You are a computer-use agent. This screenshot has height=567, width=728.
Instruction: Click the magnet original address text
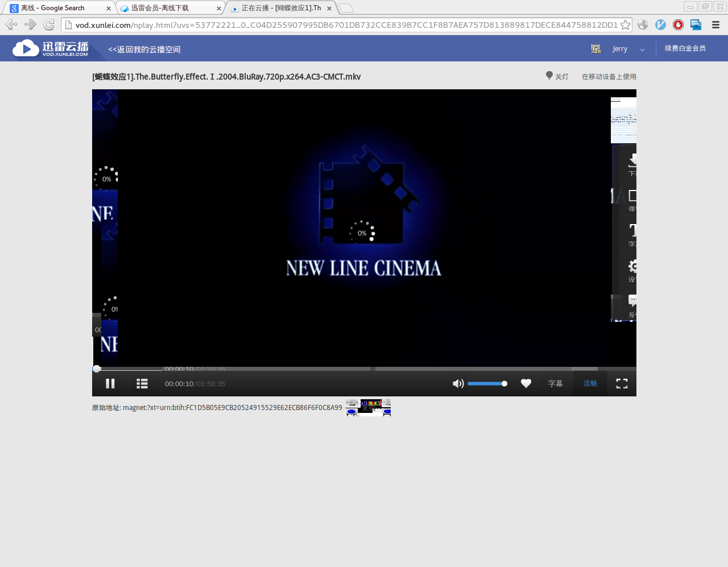coord(217,407)
